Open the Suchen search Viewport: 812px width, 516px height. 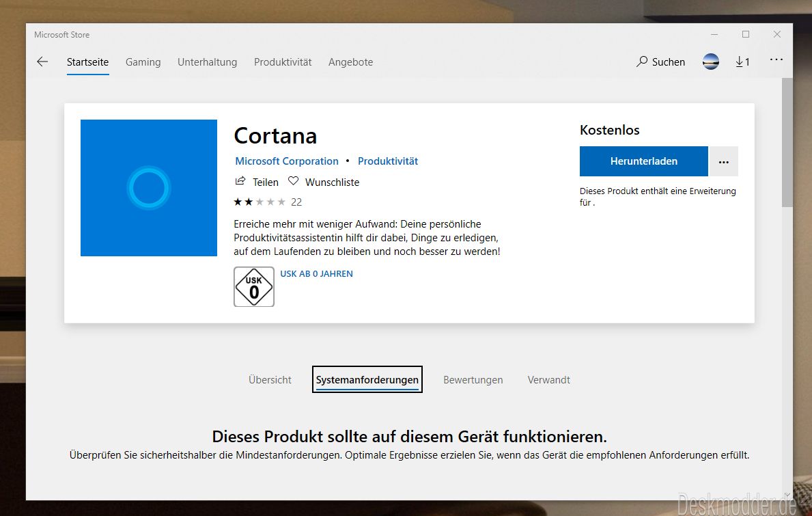click(661, 62)
